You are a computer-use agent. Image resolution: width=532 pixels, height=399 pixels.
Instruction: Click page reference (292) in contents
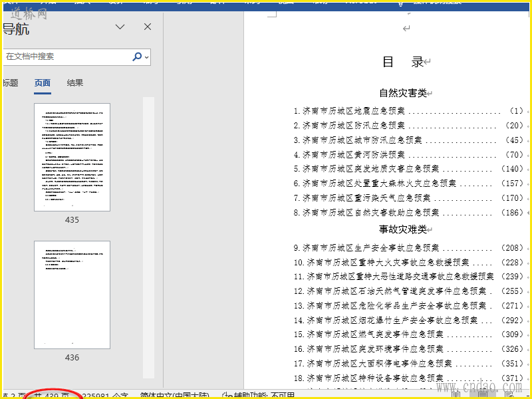pos(513,321)
